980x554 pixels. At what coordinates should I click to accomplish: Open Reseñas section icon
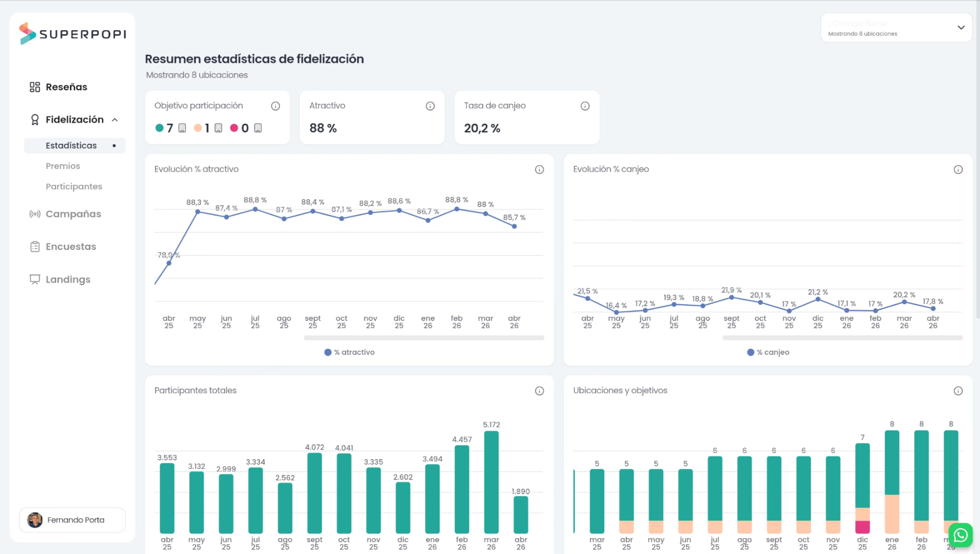35,87
